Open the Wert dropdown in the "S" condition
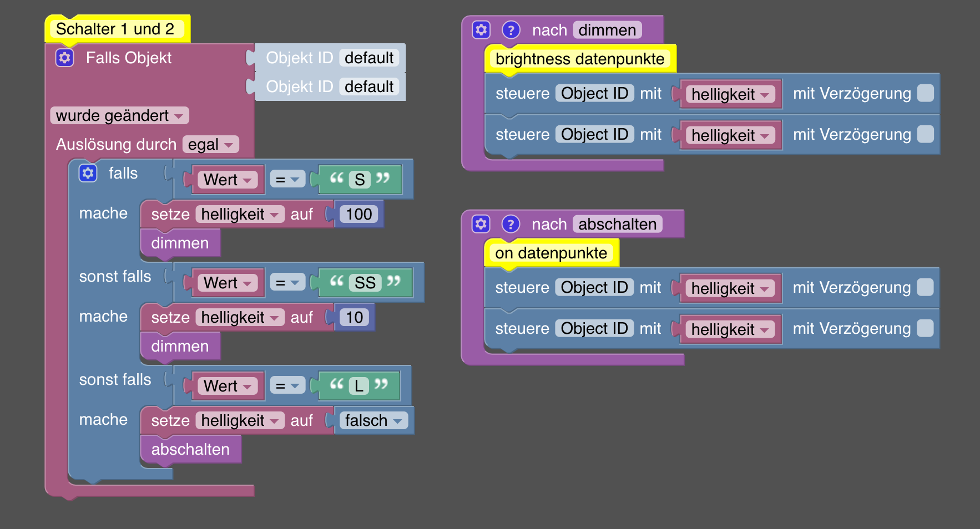The image size is (980, 529). [228, 180]
